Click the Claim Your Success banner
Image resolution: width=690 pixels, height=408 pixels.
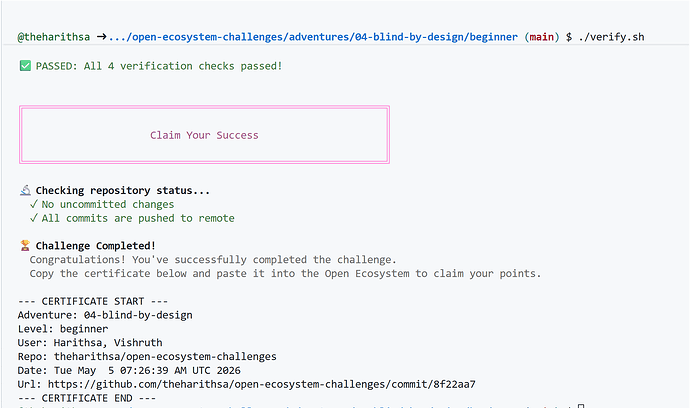click(204, 135)
